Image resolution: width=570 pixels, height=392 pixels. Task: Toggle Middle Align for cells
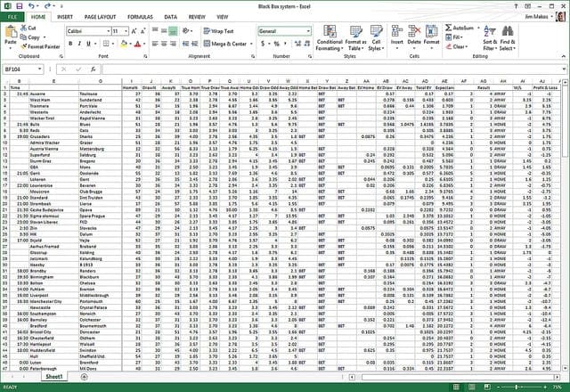164,31
